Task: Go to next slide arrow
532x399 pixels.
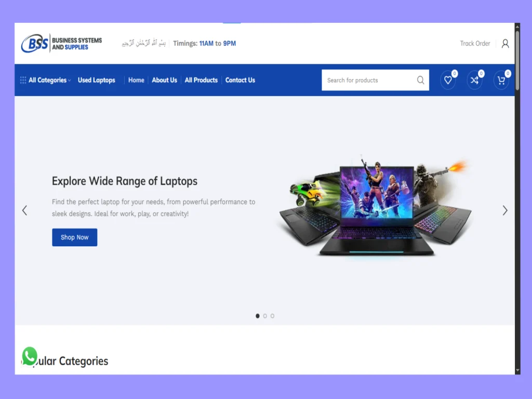Action: click(505, 210)
